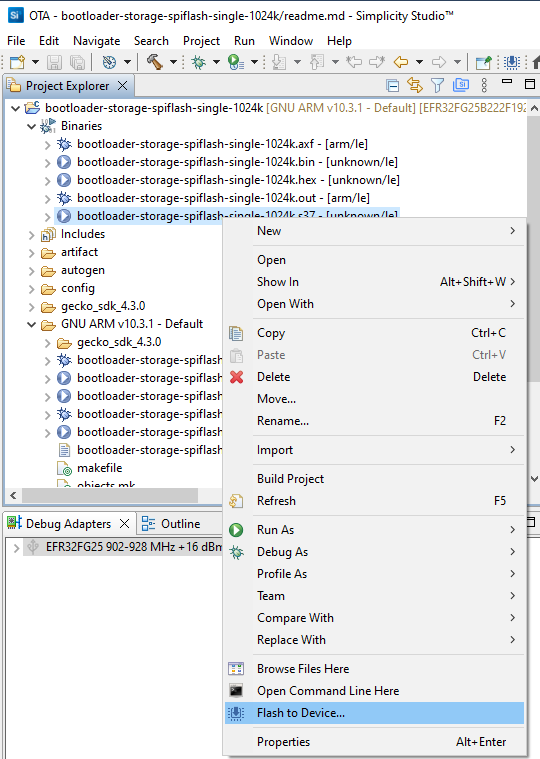The width and height of the screenshot is (540, 759).
Task: Open Project Explorer View Menu (three dots)
Action: (484, 86)
